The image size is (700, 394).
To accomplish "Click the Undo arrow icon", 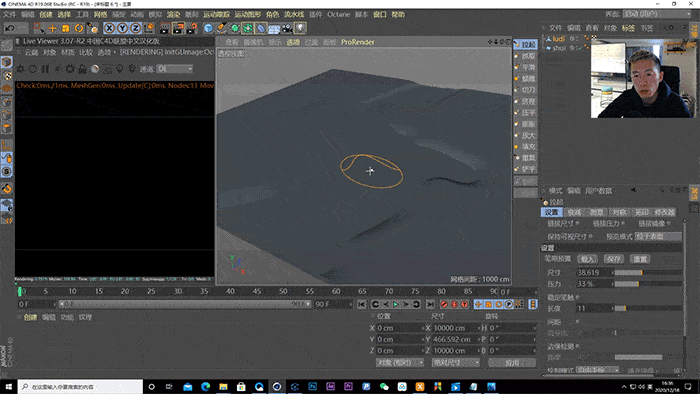I will [10, 28].
